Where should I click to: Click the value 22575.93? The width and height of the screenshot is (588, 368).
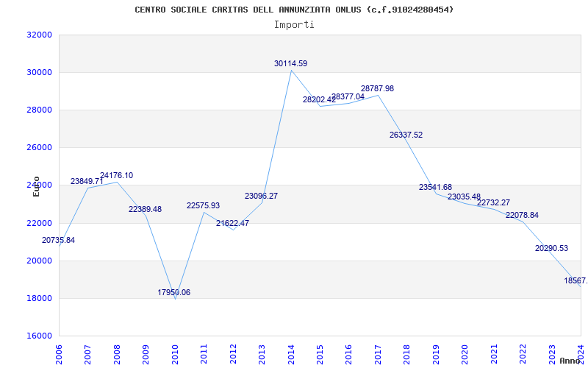coord(204,205)
